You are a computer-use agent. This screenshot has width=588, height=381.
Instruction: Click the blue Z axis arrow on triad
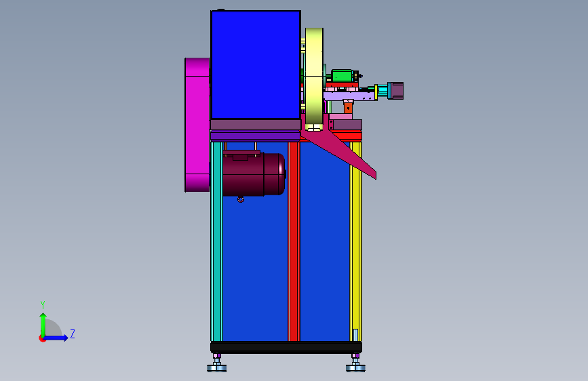click(56, 338)
